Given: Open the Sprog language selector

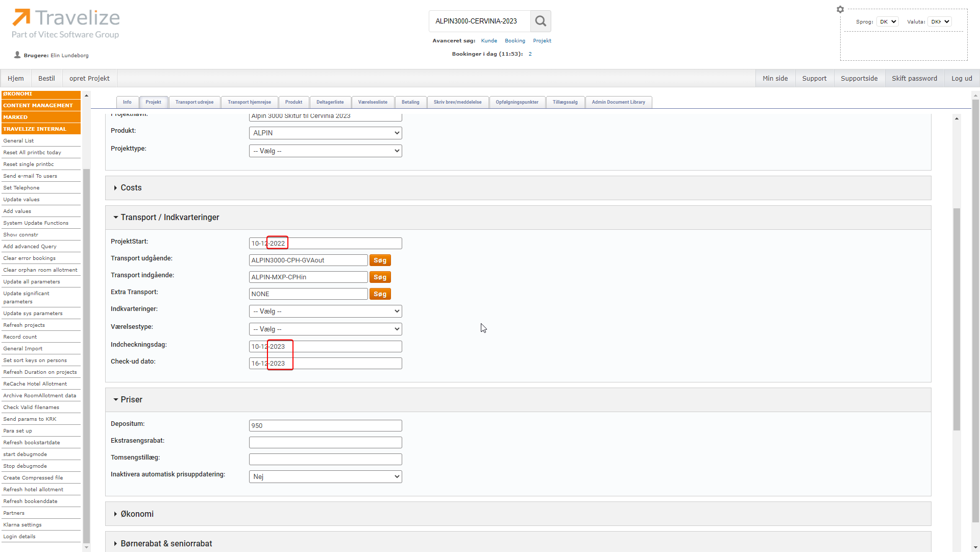Looking at the screenshot, I should (887, 21).
